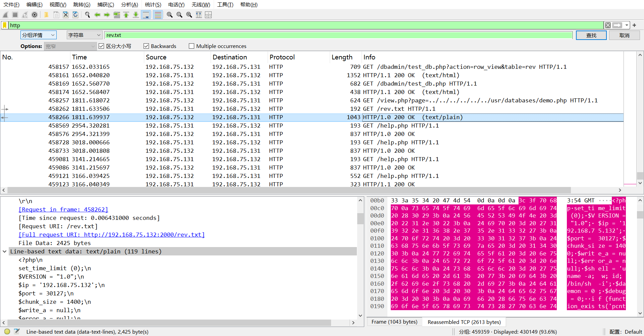Open capture options gear icon
Image resolution: width=644 pixels, height=336 pixels.
35,15
